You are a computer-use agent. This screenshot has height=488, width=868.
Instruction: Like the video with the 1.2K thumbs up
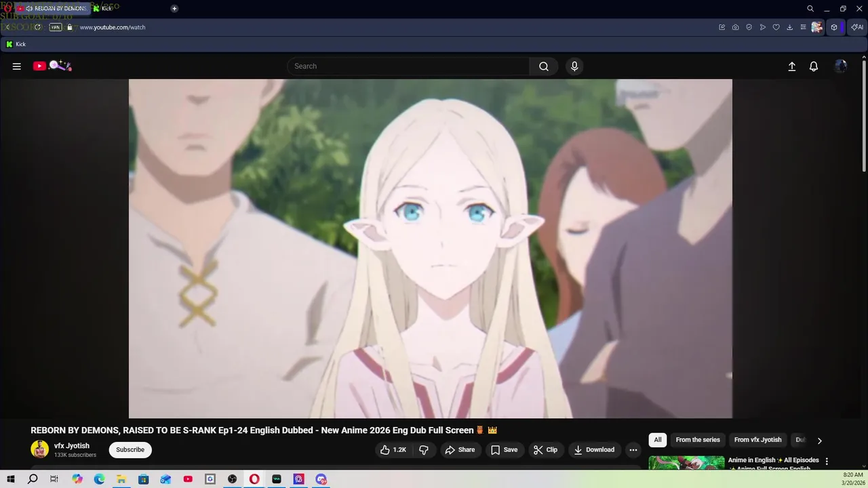tap(393, 450)
